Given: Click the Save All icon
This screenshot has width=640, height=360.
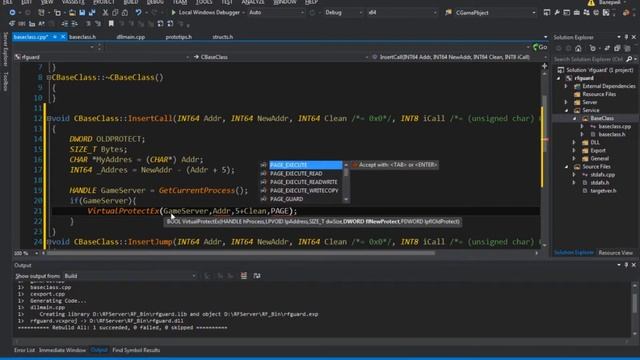Looking at the screenshot, I should [x=92, y=13].
